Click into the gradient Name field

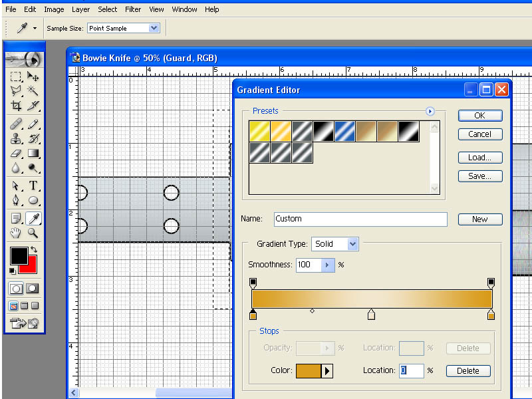(x=360, y=219)
